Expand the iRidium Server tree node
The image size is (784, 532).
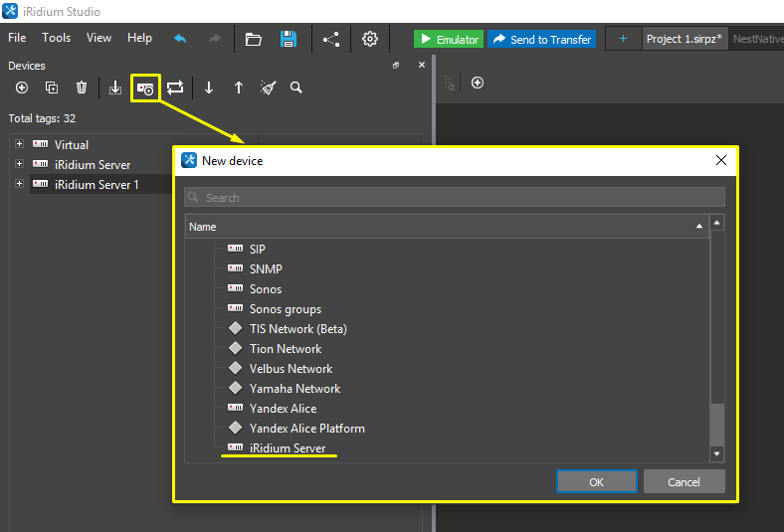(x=19, y=164)
